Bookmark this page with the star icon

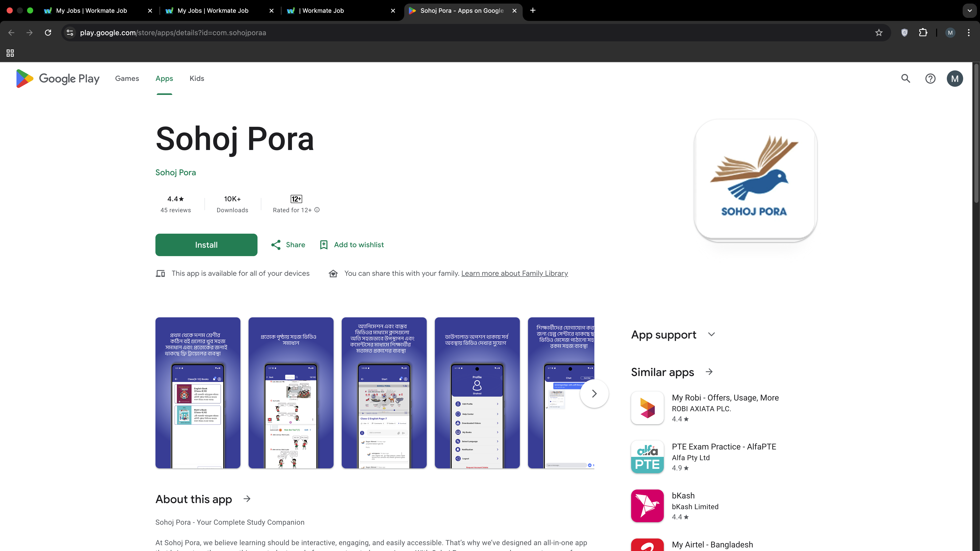pos(878,33)
